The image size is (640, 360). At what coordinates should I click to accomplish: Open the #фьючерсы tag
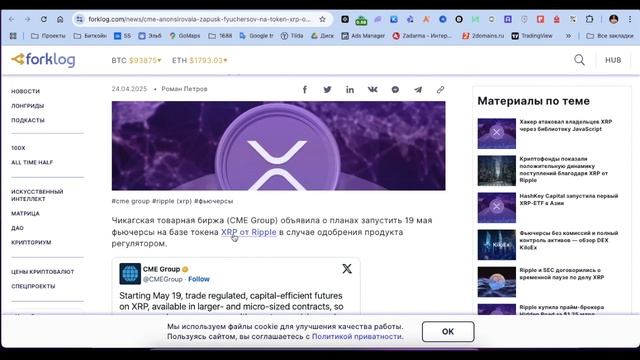tap(213, 201)
